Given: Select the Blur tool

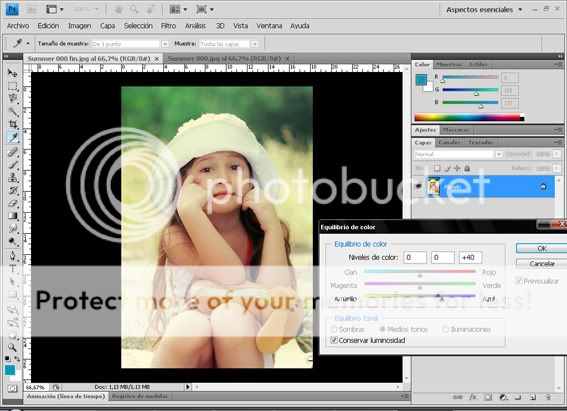Looking at the screenshot, I should click(x=13, y=229).
